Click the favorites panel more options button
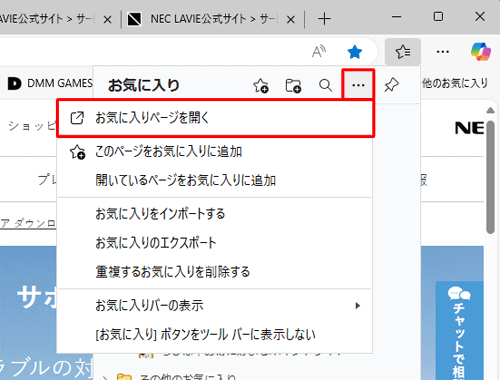The height and width of the screenshot is (380, 500). (x=358, y=85)
